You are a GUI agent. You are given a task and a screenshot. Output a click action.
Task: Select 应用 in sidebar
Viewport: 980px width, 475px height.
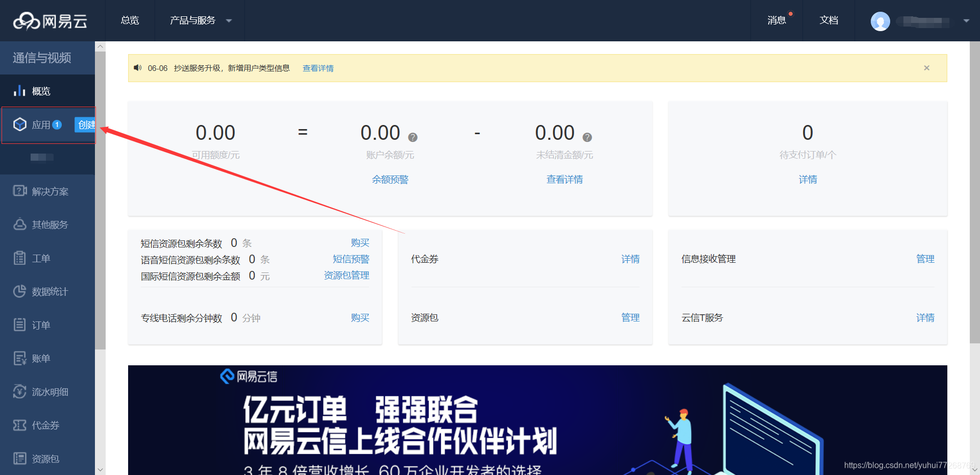41,125
